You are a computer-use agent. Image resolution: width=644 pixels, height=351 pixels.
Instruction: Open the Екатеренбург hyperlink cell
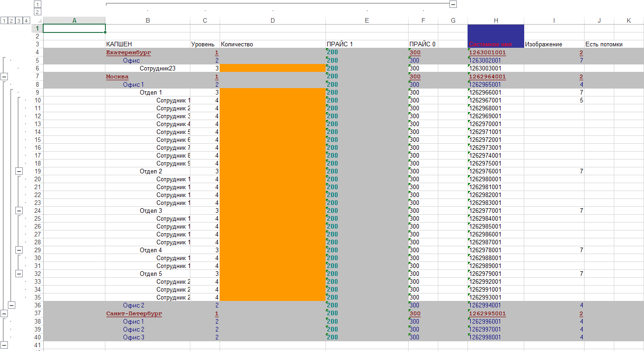pos(129,53)
